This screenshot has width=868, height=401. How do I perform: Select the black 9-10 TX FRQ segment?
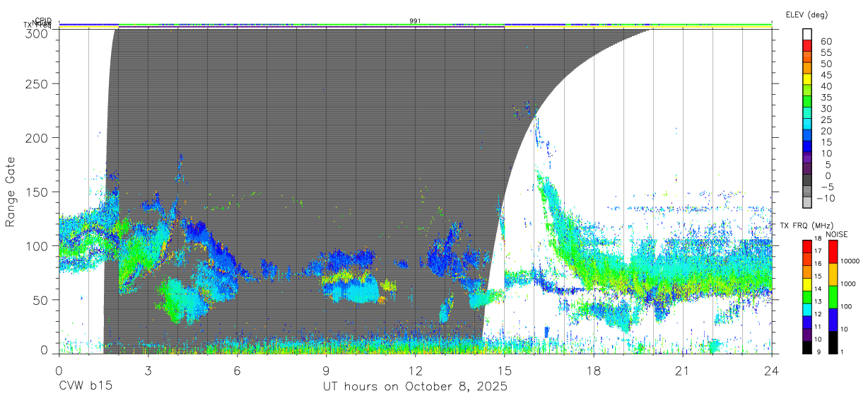(x=807, y=347)
